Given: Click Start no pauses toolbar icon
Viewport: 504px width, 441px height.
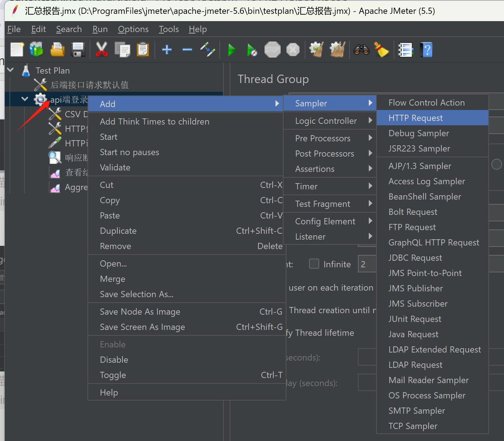Looking at the screenshot, I should point(252,50).
